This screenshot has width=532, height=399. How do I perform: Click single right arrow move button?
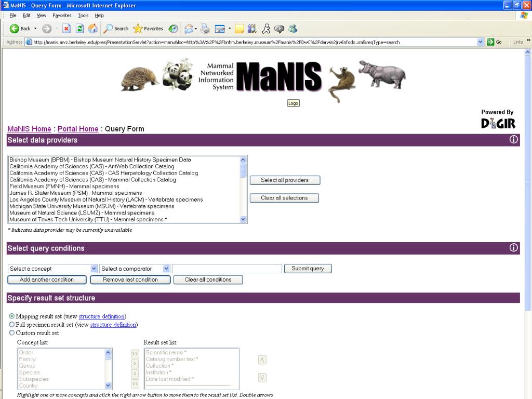click(x=135, y=364)
